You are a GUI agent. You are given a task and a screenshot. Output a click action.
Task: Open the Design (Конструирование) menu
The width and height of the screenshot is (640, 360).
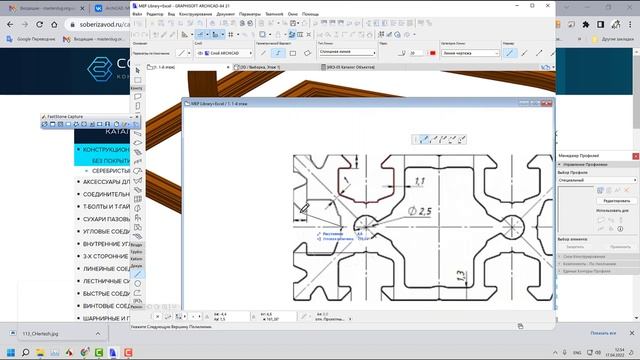click(x=196, y=14)
